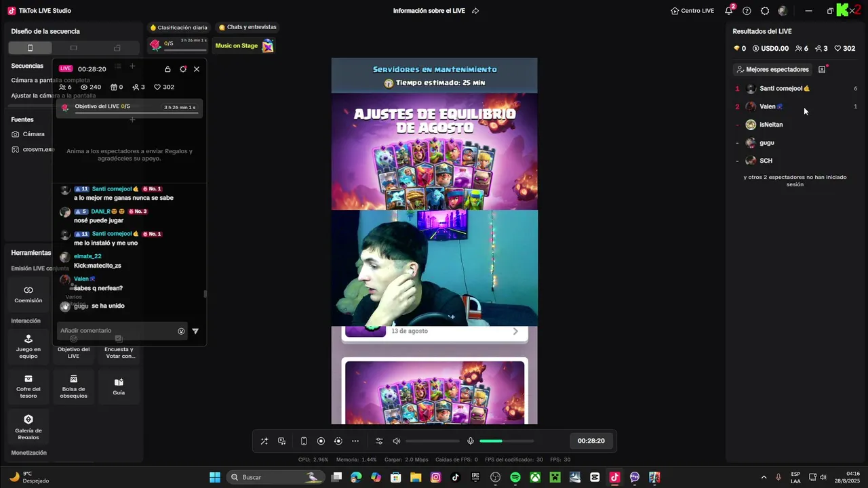Open the Music on Stage banner
868x488 pixels.
pos(244,45)
